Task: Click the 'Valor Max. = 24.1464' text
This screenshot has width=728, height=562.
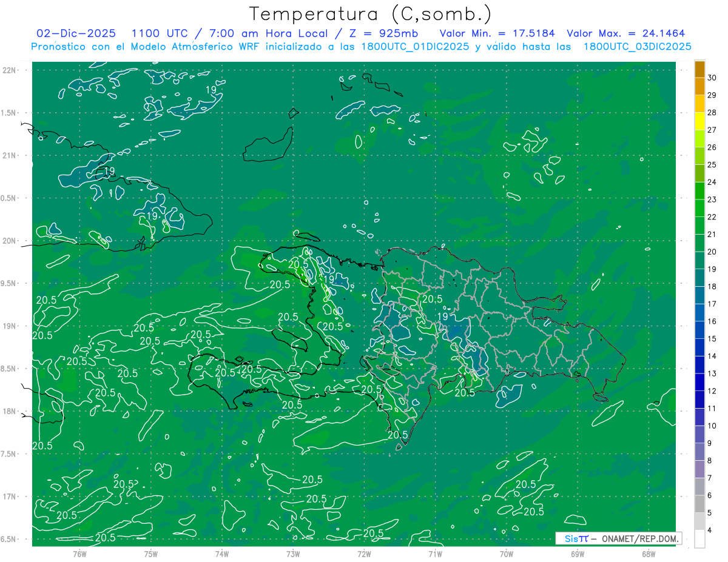Action: click(x=625, y=33)
